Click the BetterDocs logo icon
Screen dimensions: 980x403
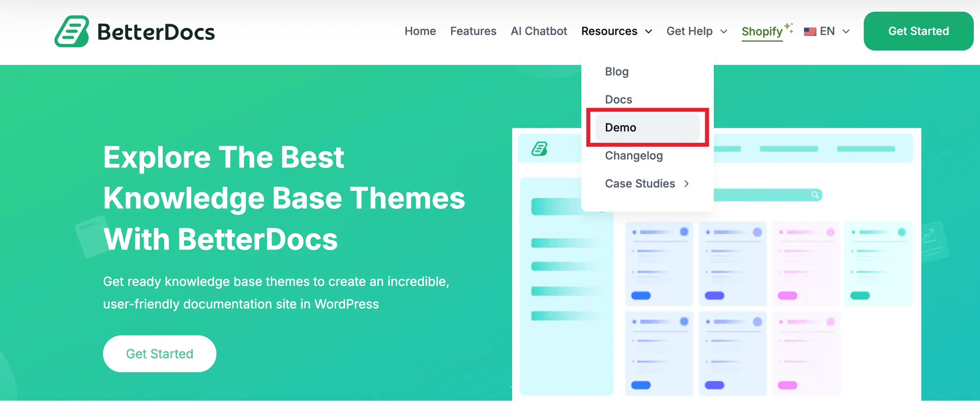coord(72,32)
